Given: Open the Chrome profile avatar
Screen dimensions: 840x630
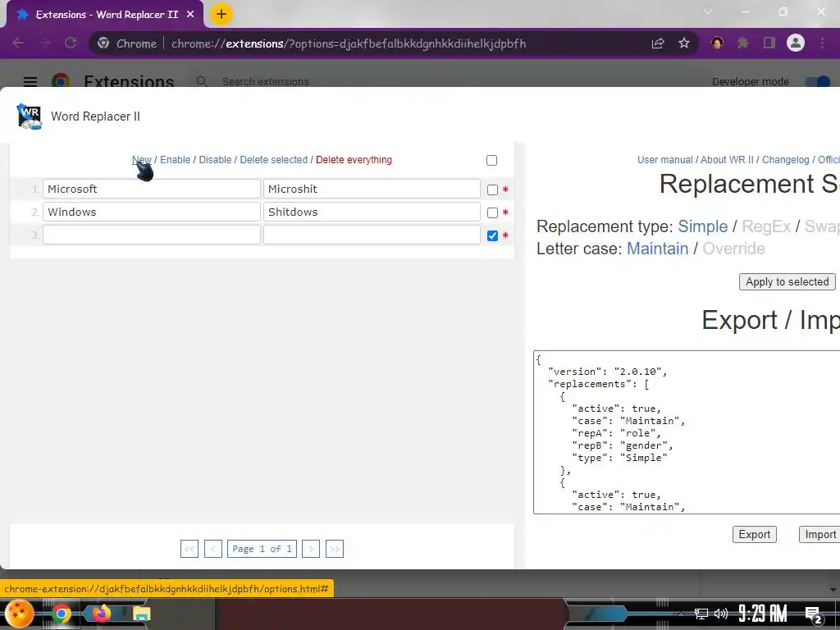Looking at the screenshot, I should (796, 43).
